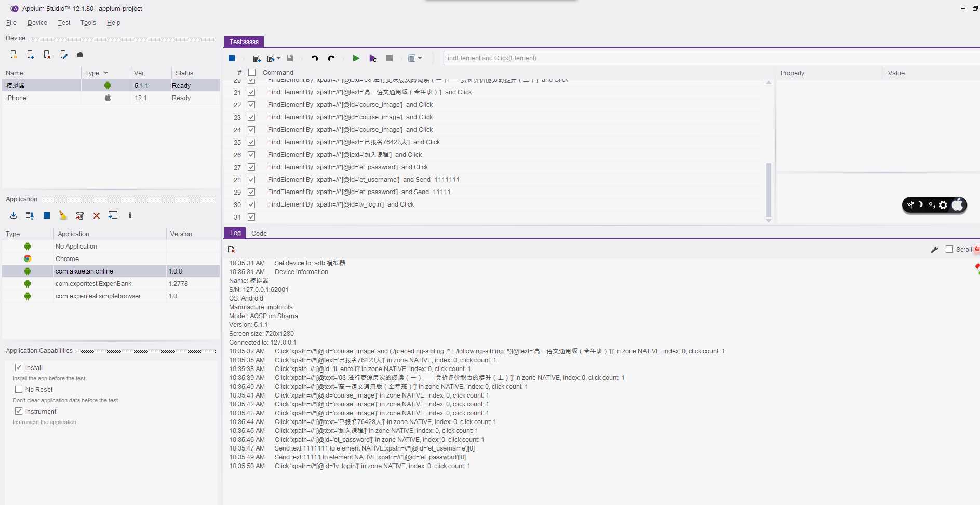Viewport: 980px width, 505px height.
Task: Click the blue square icon in Application toolbar
Action: (47, 215)
